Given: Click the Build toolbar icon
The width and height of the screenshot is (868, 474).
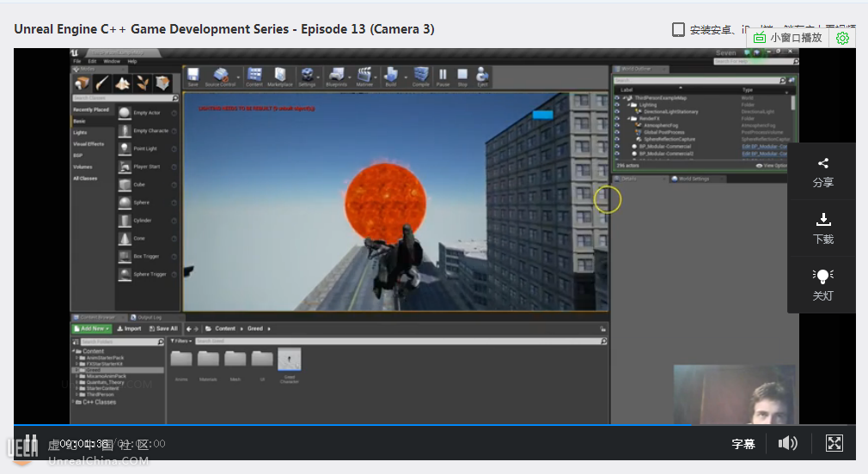Looking at the screenshot, I should (x=391, y=76).
